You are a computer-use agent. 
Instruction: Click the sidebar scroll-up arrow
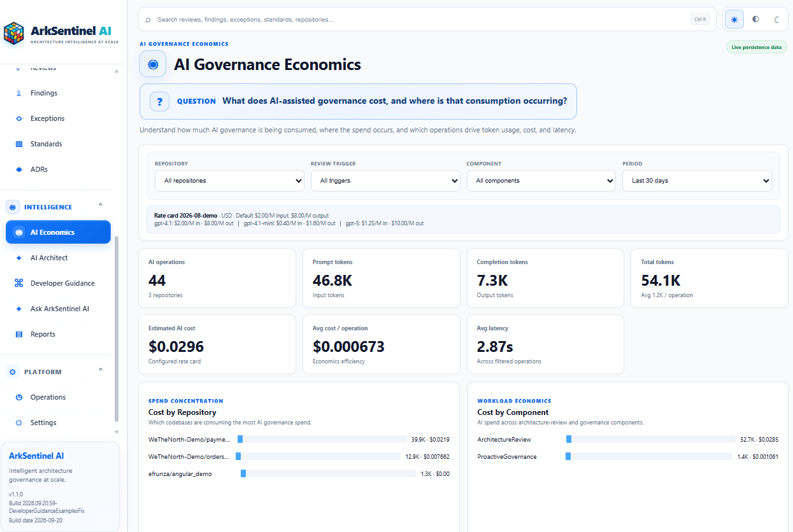(116, 71)
